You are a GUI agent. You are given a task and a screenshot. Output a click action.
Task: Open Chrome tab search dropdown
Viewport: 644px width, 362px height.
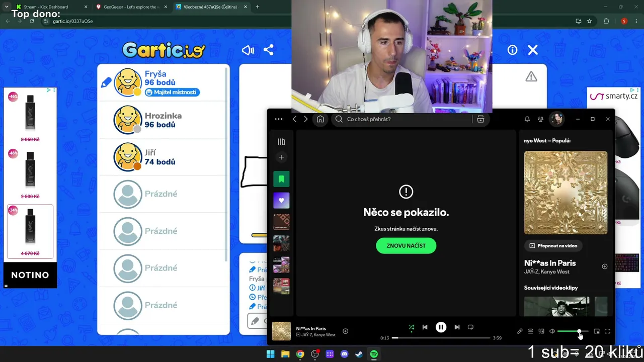pyautogui.click(x=7, y=7)
